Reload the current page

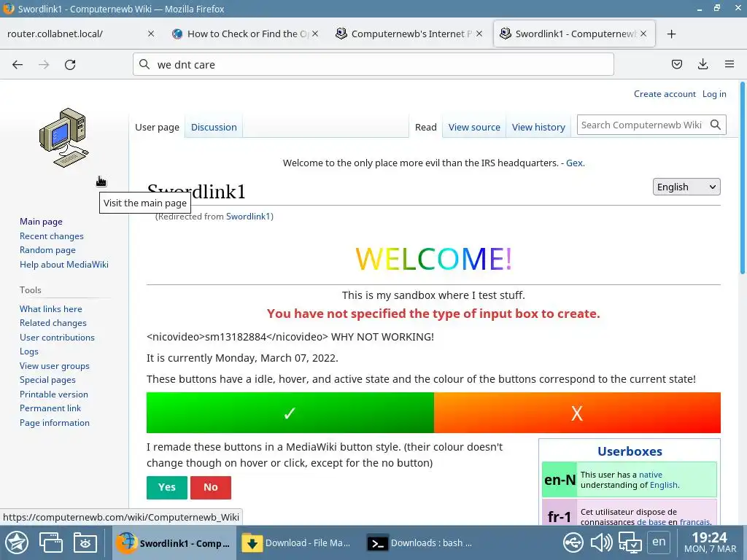point(70,65)
